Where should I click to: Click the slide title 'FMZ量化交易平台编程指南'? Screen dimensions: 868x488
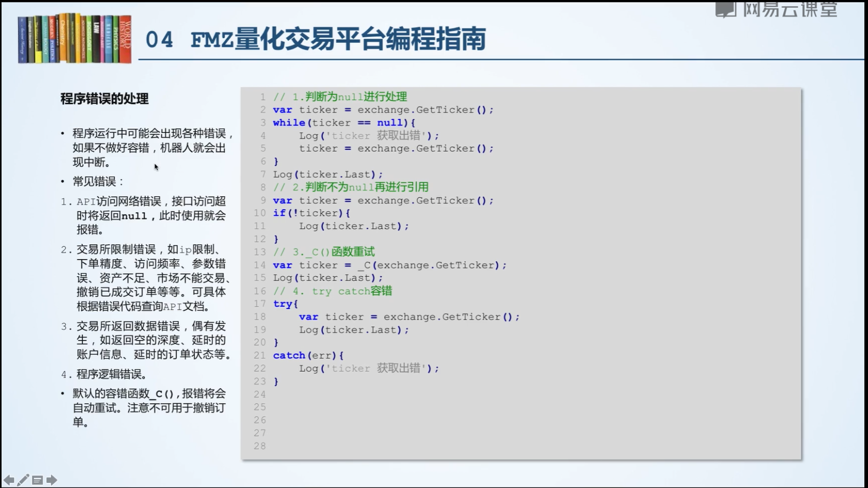(338, 40)
